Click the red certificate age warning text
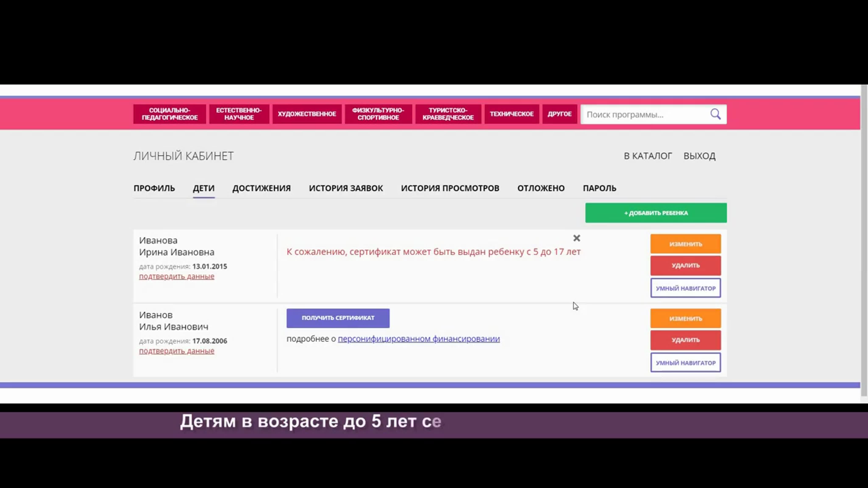The image size is (868, 488). coord(433,252)
